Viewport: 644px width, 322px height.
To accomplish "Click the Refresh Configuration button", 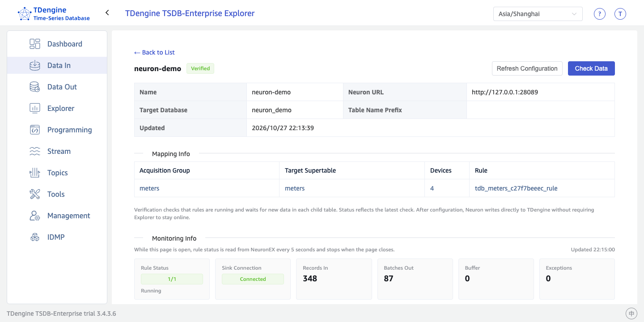I will 527,68.
